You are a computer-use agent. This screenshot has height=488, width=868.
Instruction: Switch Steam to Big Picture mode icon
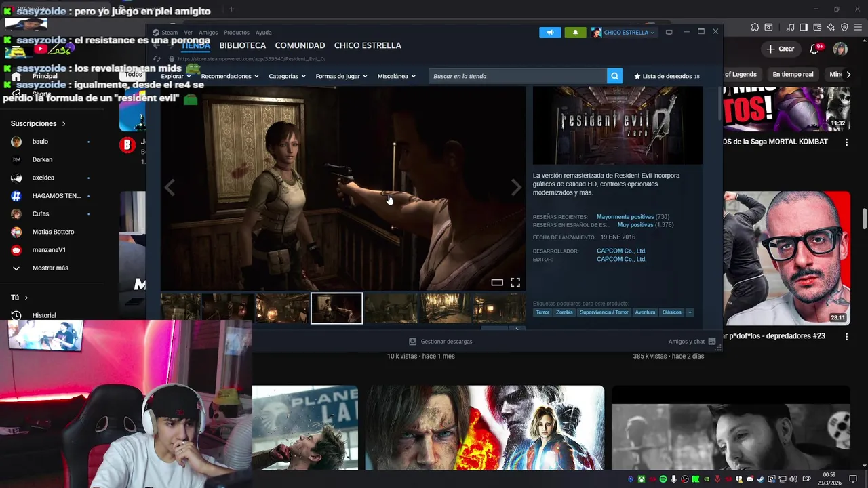click(x=669, y=33)
